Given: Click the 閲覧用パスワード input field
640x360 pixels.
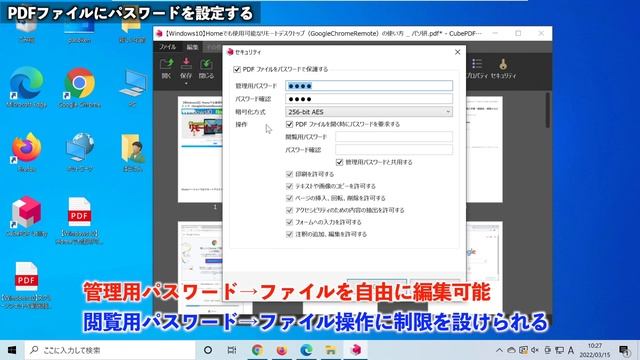Looking at the screenshot, I should coord(393,137).
